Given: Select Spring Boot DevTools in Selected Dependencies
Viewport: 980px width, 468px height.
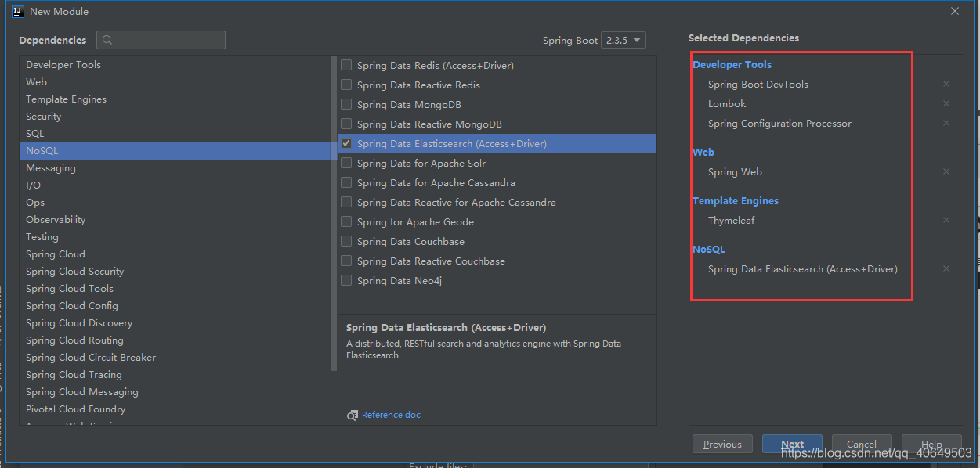Looking at the screenshot, I should tap(758, 84).
